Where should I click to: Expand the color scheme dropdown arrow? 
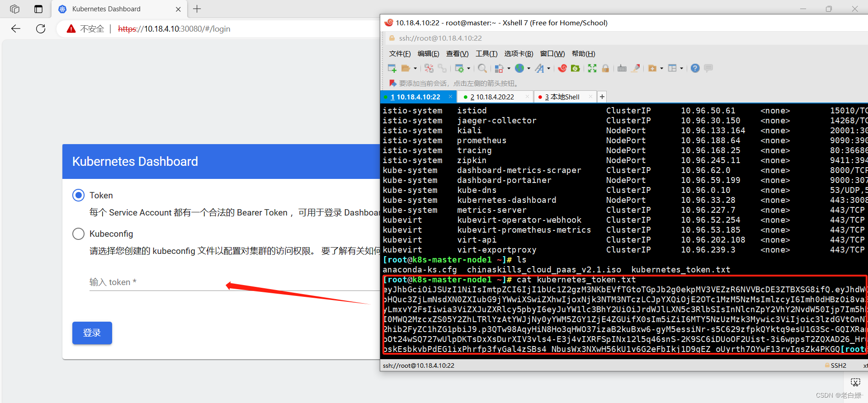(509, 68)
